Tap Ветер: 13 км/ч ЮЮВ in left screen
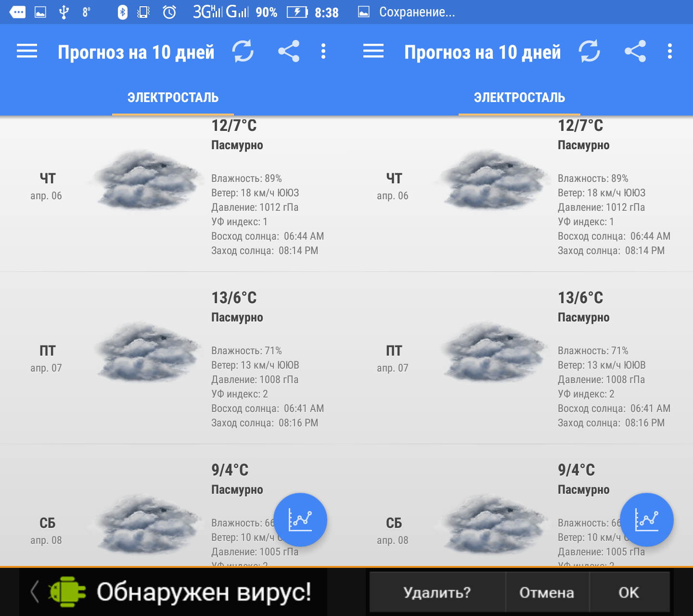The width and height of the screenshot is (693, 616). pyautogui.click(x=256, y=365)
